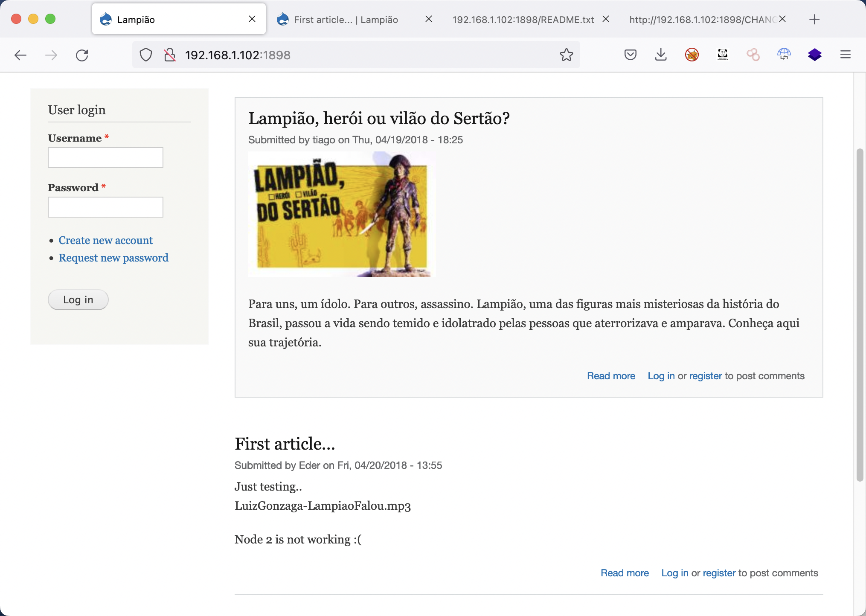The width and height of the screenshot is (866, 616).
Task: Open the Firefox hamburger menu
Action: [845, 55]
